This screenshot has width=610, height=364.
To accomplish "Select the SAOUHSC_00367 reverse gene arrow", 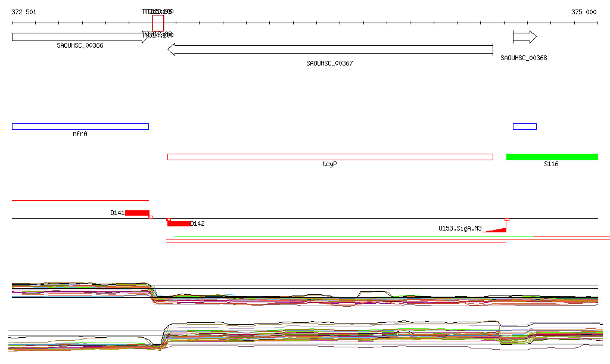I will pyautogui.click(x=330, y=49).
